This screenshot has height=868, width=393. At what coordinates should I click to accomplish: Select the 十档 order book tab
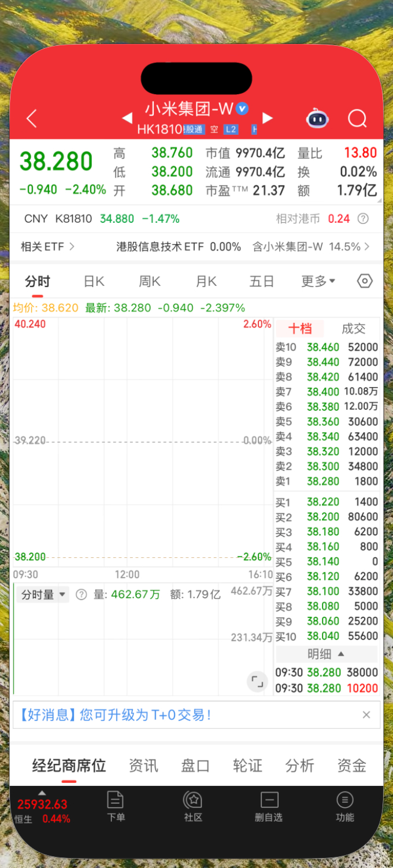[300, 329]
